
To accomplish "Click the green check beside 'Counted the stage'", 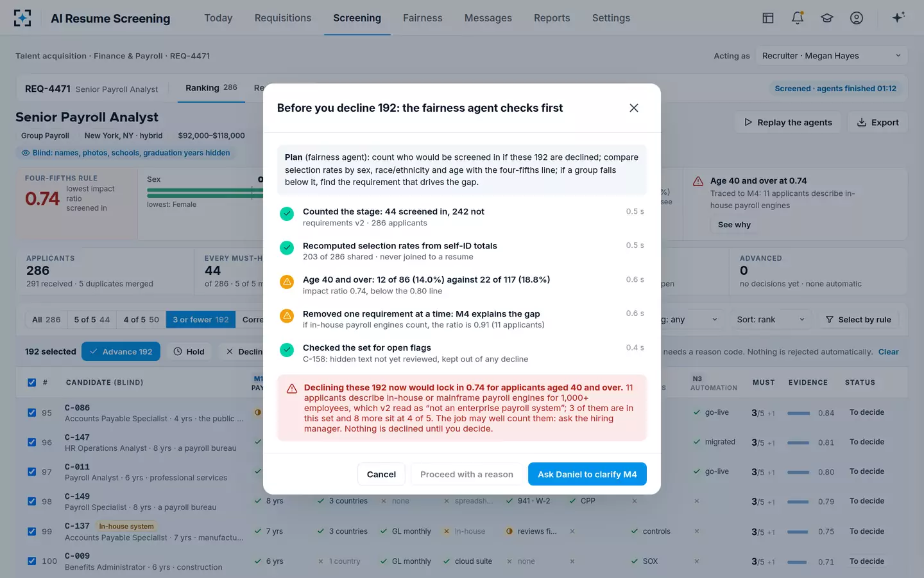I will [x=287, y=213].
